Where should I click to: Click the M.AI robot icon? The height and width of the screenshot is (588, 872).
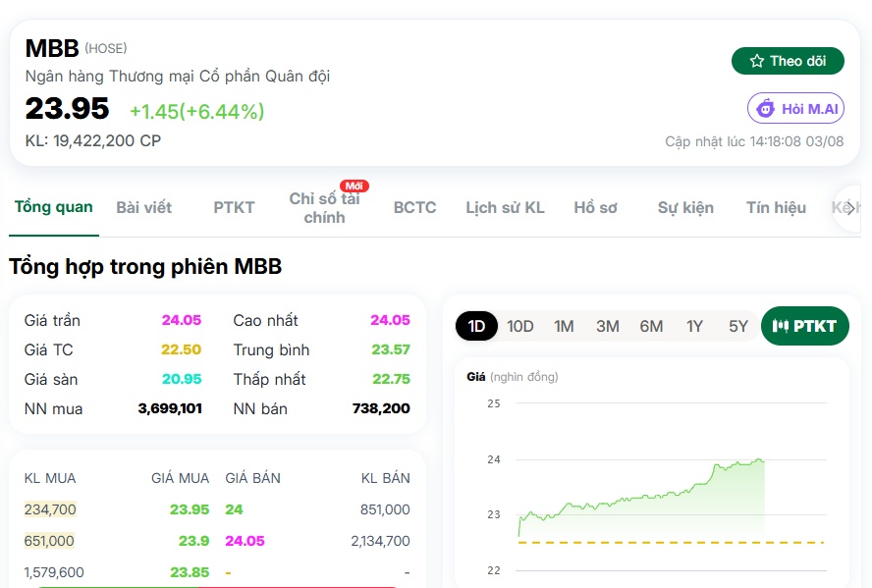(x=765, y=108)
